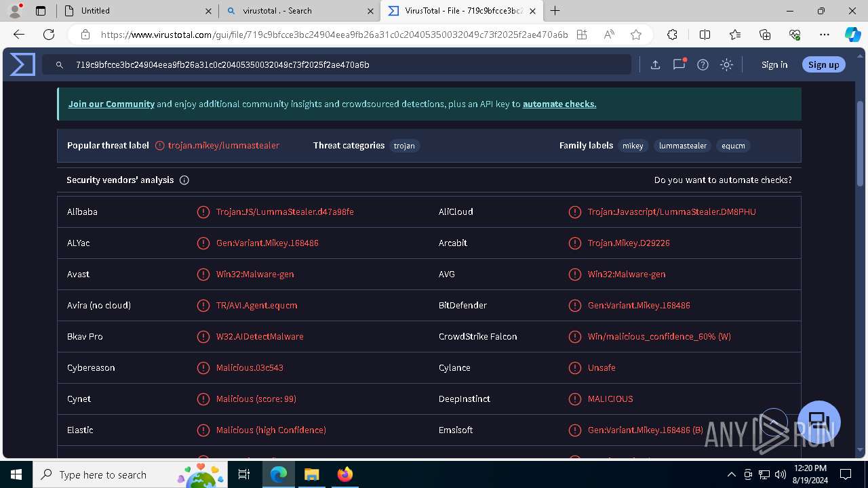This screenshot has width=868, height=488.
Task: Add page to favorites star icon
Action: click(x=635, y=35)
